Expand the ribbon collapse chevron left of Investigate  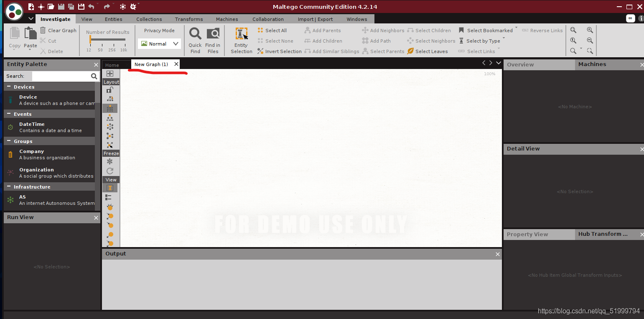(31, 19)
